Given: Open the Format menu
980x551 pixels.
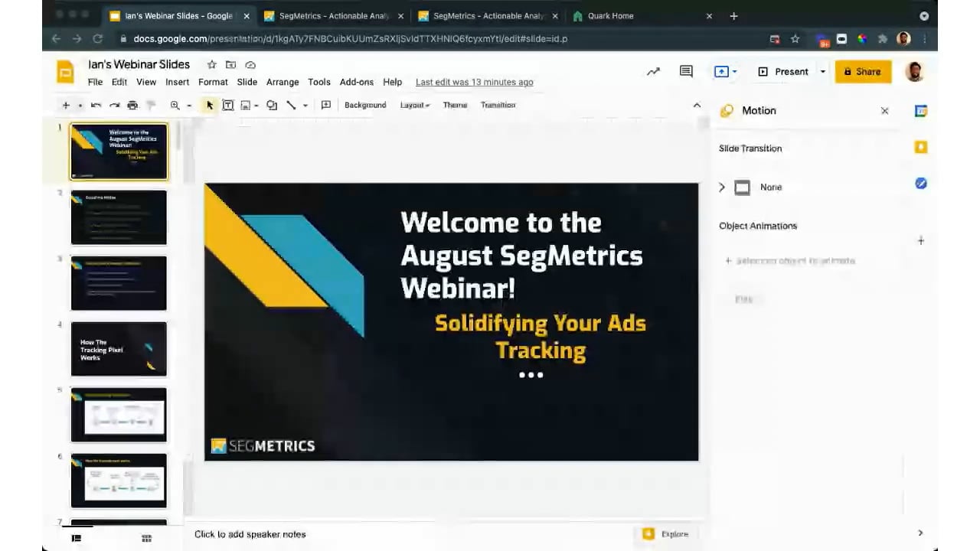Looking at the screenshot, I should tap(213, 82).
